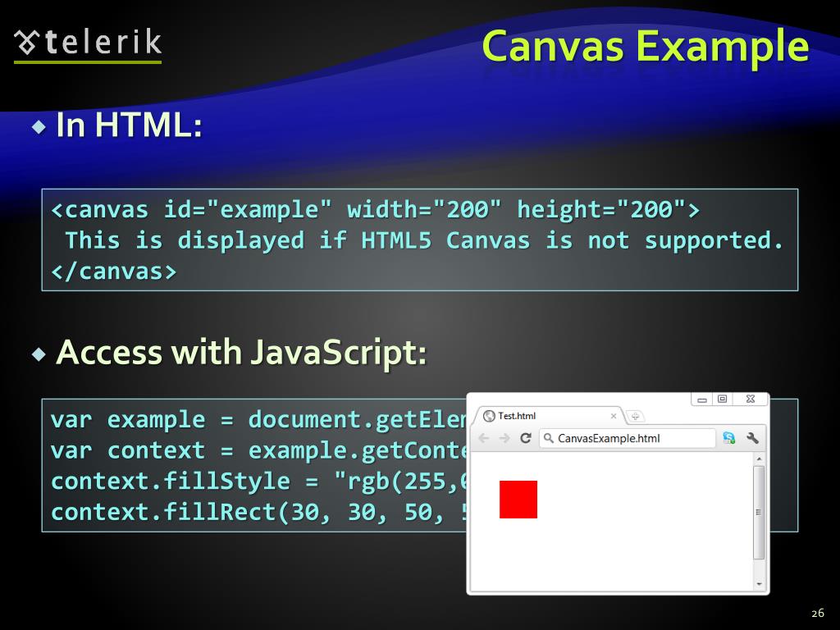Click the globe favicon on Test.html tab
The width and height of the screenshot is (840, 630).
click(x=489, y=416)
